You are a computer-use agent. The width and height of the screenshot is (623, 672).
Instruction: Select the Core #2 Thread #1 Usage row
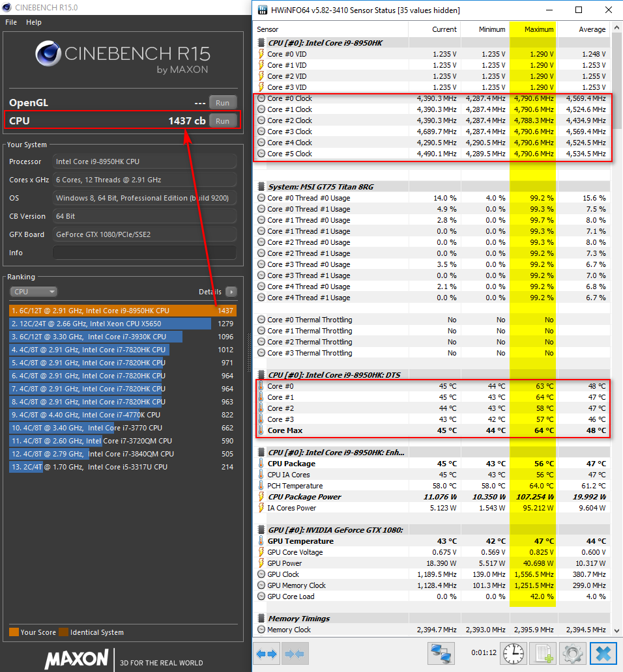pyautogui.click(x=432, y=253)
